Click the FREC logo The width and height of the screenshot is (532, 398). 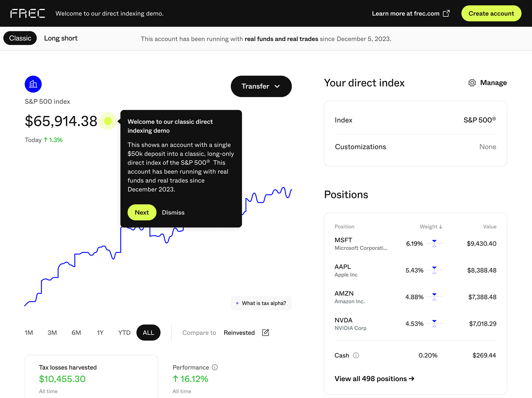27,13
